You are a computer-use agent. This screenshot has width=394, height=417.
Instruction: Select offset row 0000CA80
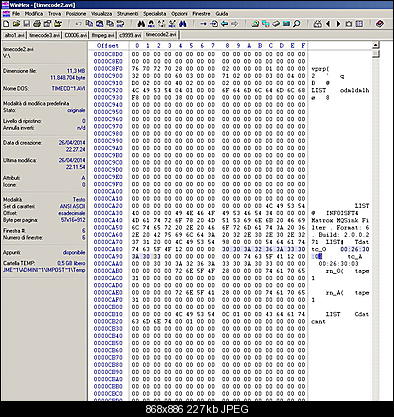[108, 249]
